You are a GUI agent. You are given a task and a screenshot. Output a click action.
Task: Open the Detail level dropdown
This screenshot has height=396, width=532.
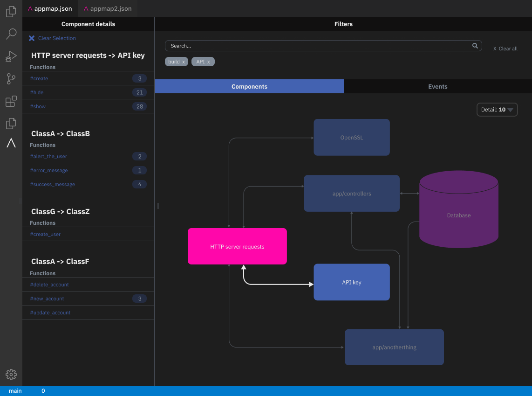497,109
